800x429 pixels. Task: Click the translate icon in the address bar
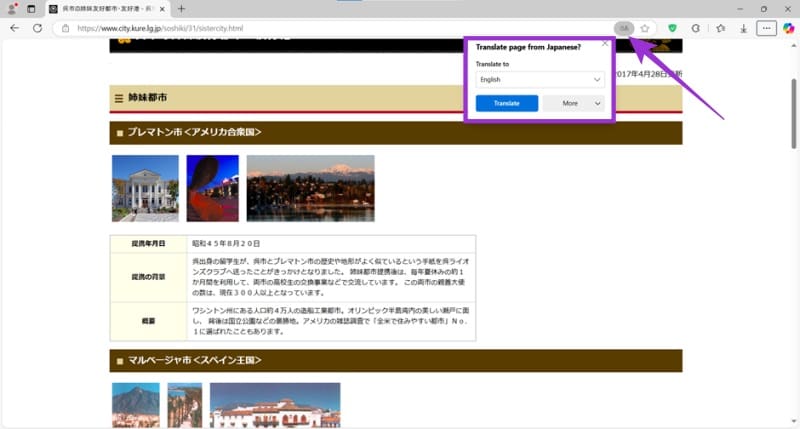click(624, 28)
